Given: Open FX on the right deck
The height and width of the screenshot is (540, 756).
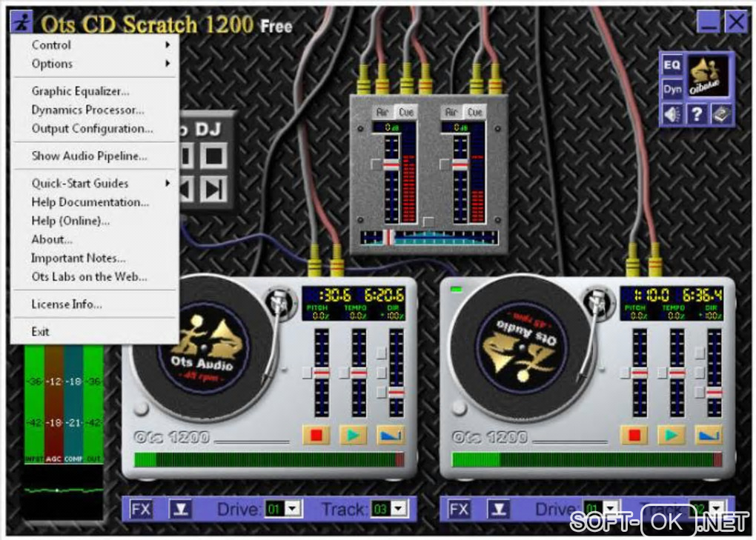Looking at the screenshot, I should [x=459, y=509].
